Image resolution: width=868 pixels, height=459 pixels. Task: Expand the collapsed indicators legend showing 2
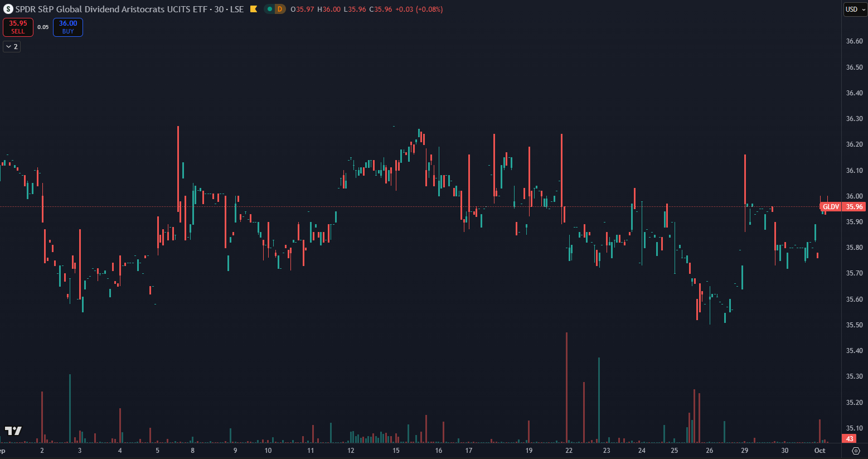tap(12, 47)
